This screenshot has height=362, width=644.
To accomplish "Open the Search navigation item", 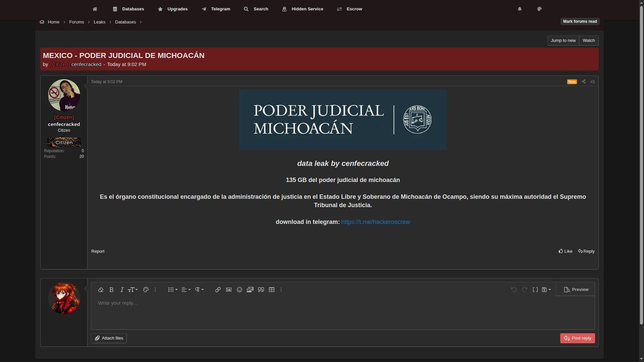I will point(256,9).
